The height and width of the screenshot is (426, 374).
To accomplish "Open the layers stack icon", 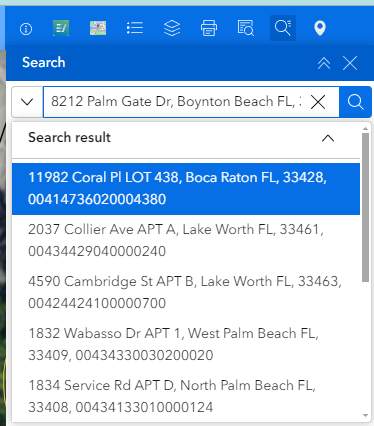I will 172,28.
